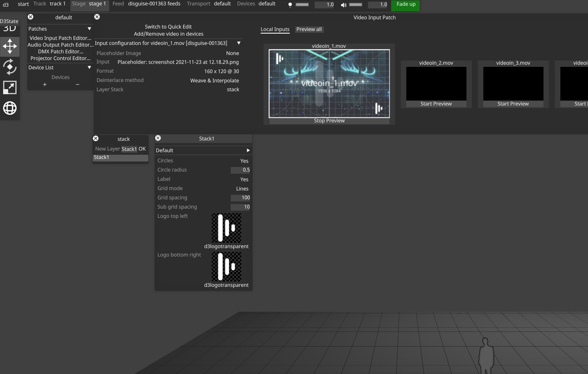Image resolution: width=588 pixels, height=374 pixels.
Task: Click Format 160 x 120 @ 30 value
Action: point(221,71)
